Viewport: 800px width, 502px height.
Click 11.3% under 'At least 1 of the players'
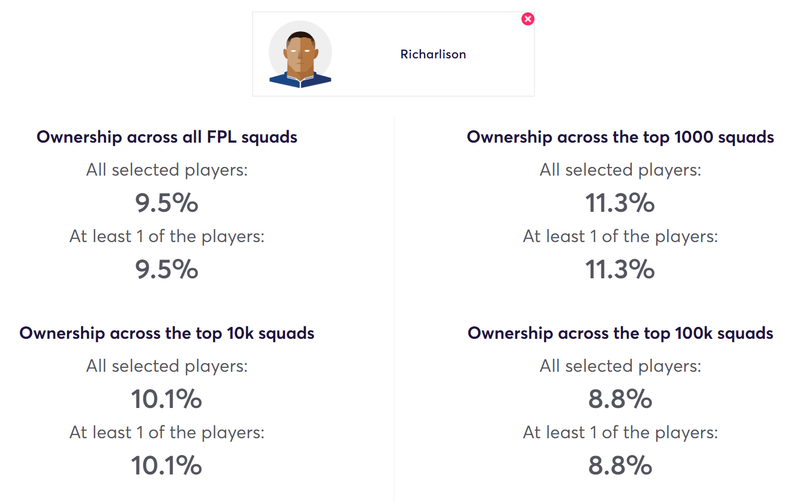(620, 269)
